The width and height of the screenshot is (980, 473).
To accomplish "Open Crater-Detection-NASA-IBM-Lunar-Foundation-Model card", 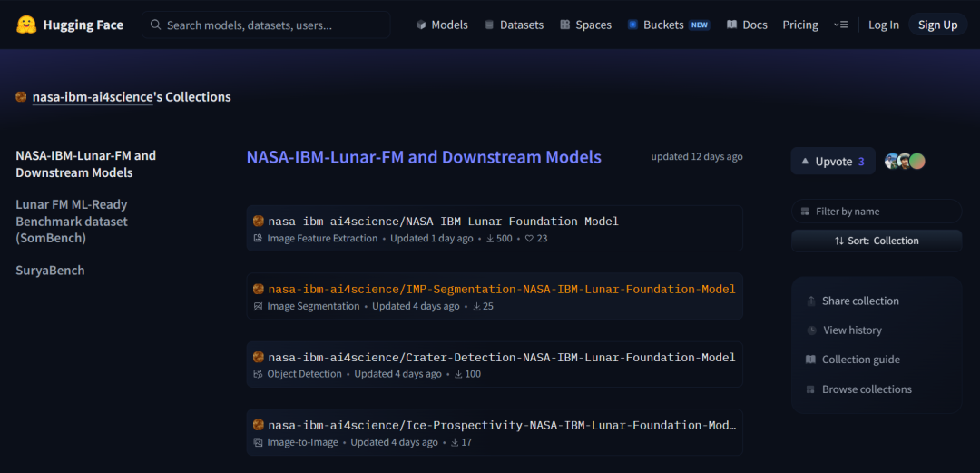I will pos(495,365).
